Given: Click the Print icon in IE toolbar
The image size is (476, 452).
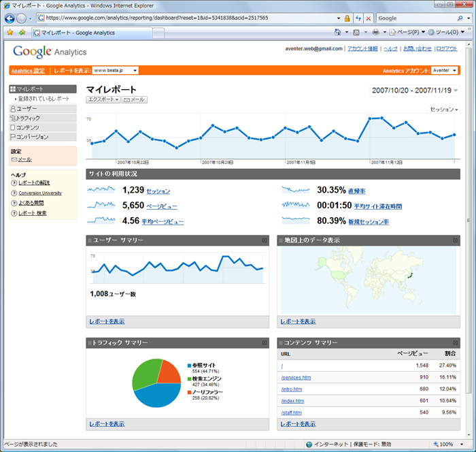Looking at the screenshot, I should click(x=375, y=32).
